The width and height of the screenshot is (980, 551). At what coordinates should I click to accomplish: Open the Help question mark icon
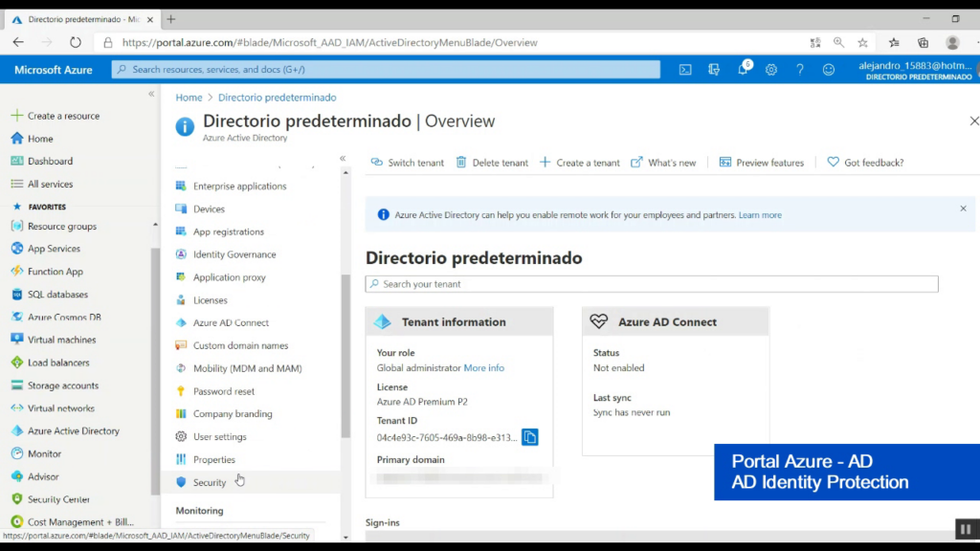click(800, 70)
